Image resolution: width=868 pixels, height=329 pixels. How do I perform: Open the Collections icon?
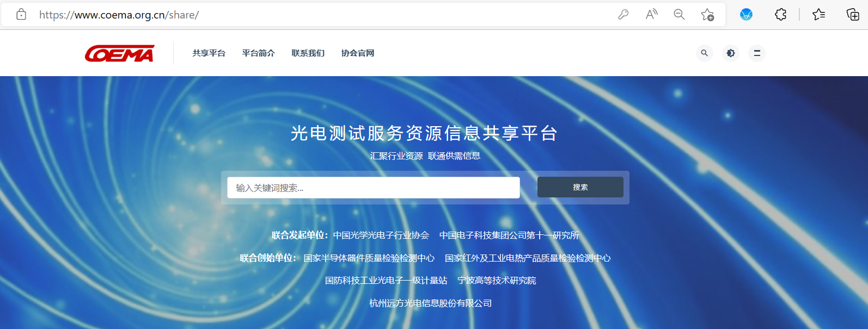[853, 15]
